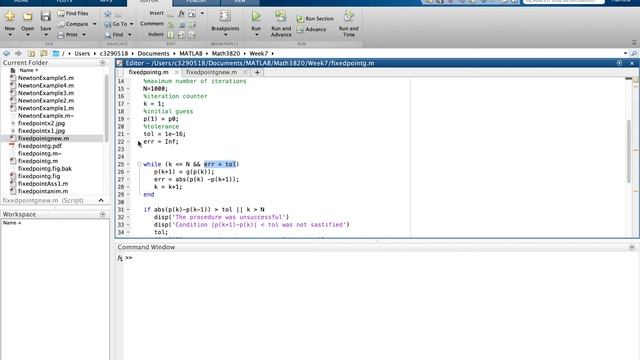
Task: Click the Print button
Action: pos(68,35)
